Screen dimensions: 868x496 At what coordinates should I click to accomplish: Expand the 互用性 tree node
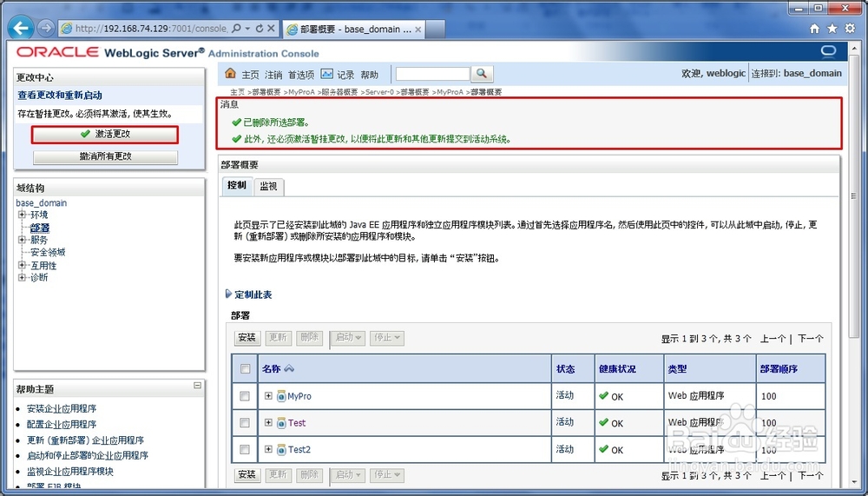click(22, 265)
